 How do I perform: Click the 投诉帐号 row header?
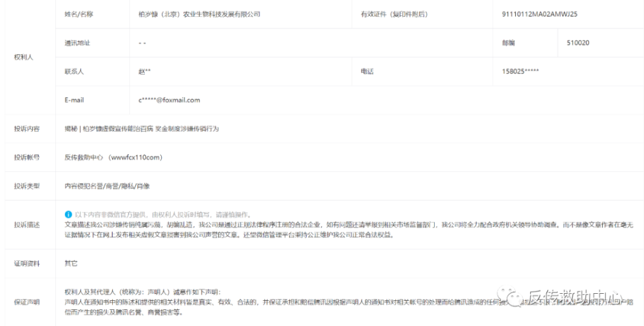[26, 157]
